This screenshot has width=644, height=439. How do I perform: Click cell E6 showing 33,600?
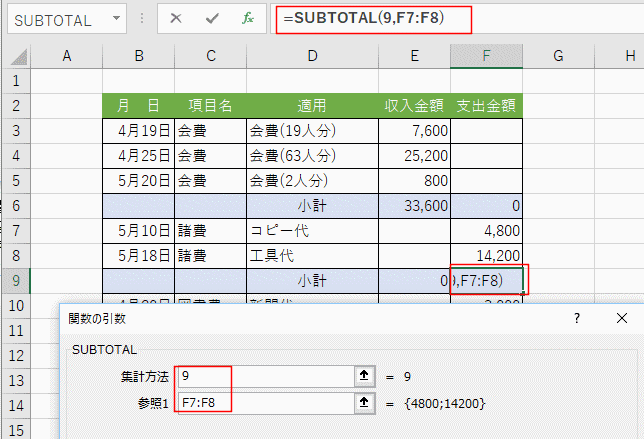[415, 206]
